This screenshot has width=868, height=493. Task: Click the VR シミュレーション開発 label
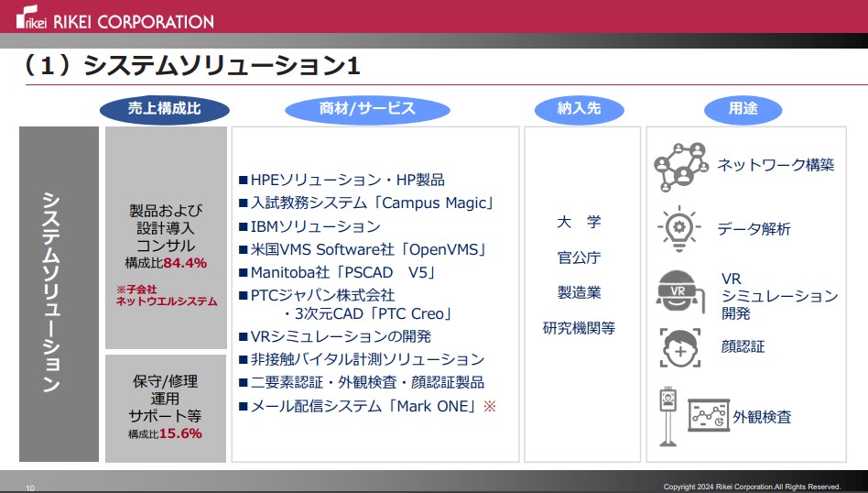[x=779, y=296]
